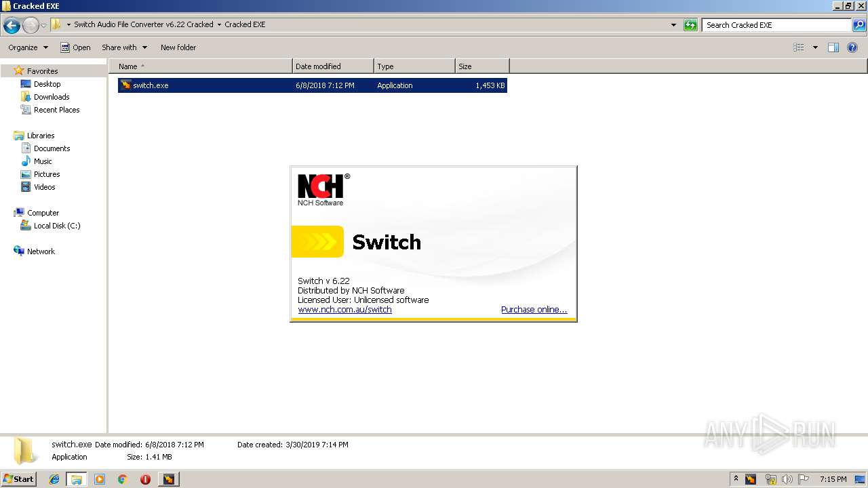Open Music library
The width and height of the screenshot is (868, 488).
pyautogui.click(x=43, y=161)
